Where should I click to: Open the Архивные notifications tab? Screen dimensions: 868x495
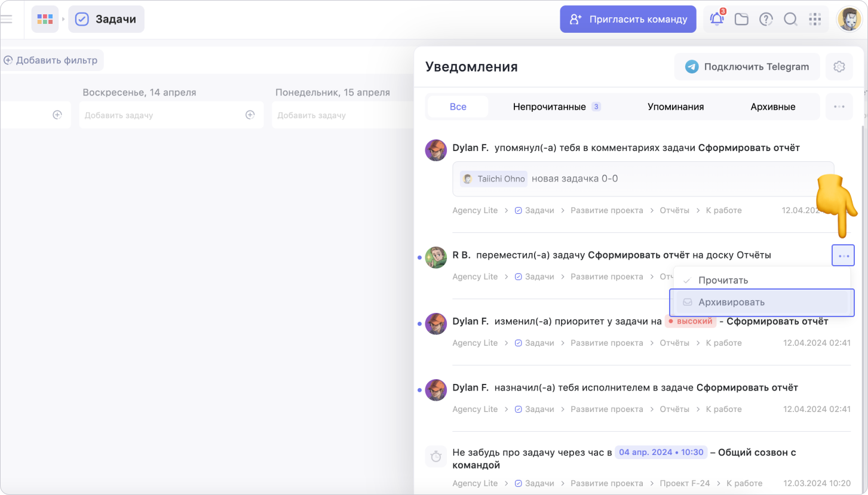[x=773, y=107]
